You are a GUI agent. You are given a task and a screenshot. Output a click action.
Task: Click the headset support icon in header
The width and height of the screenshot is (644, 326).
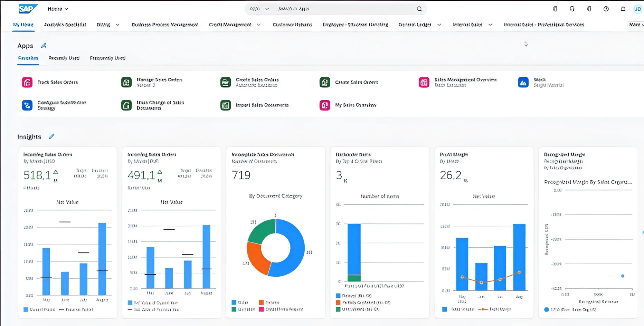pyautogui.click(x=572, y=9)
